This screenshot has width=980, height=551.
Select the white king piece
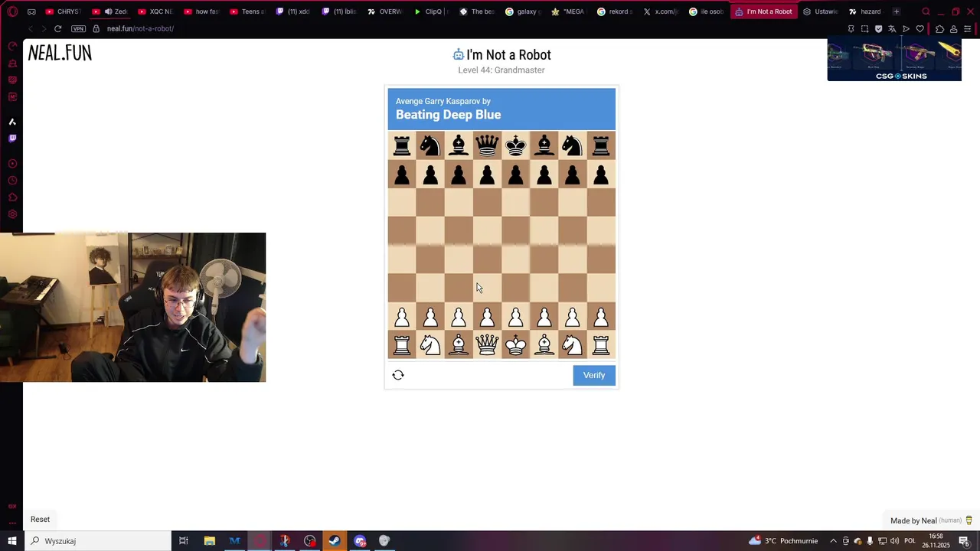coord(516,346)
